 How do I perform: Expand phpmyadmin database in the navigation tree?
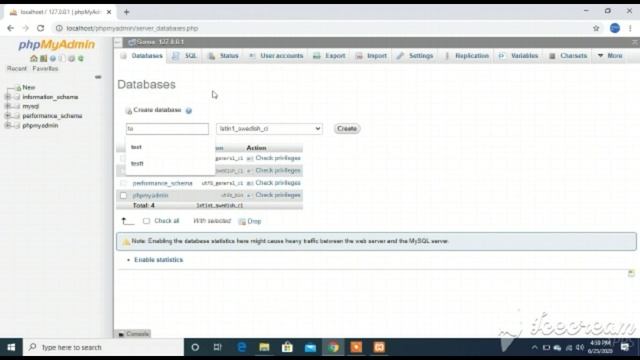coord(7,126)
